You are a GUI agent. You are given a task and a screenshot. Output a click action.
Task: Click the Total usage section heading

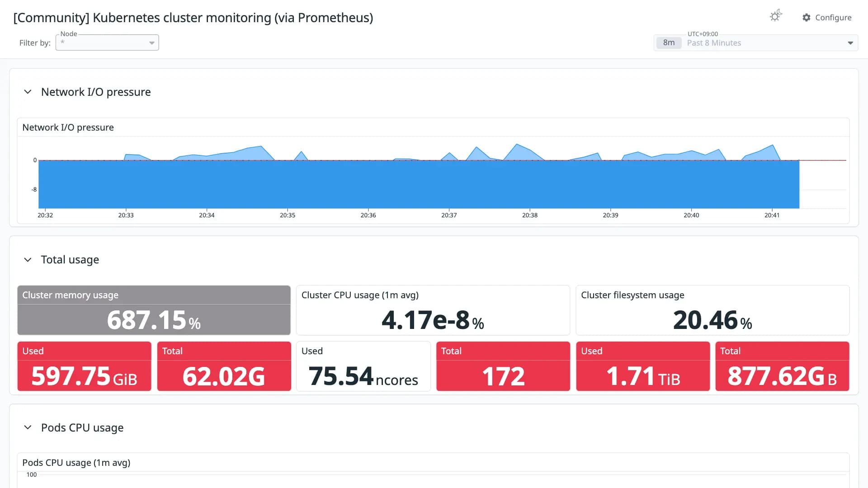[70, 260]
